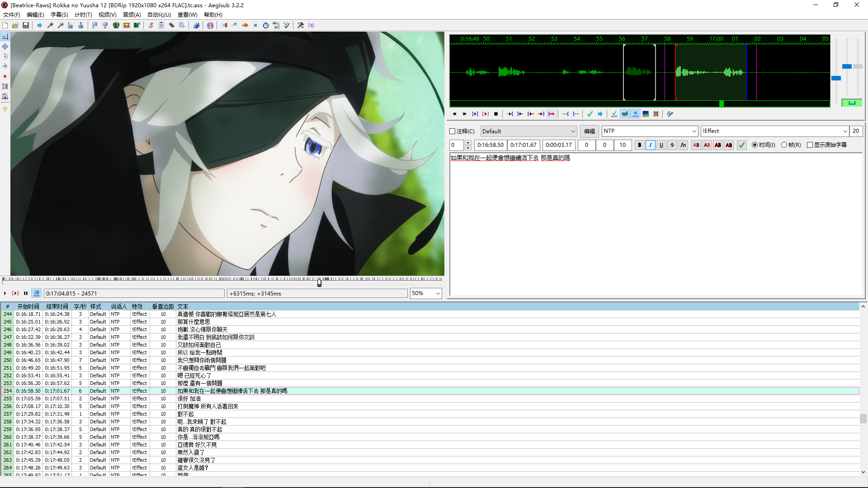Open the Shift Times icon

tap(224, 25)
